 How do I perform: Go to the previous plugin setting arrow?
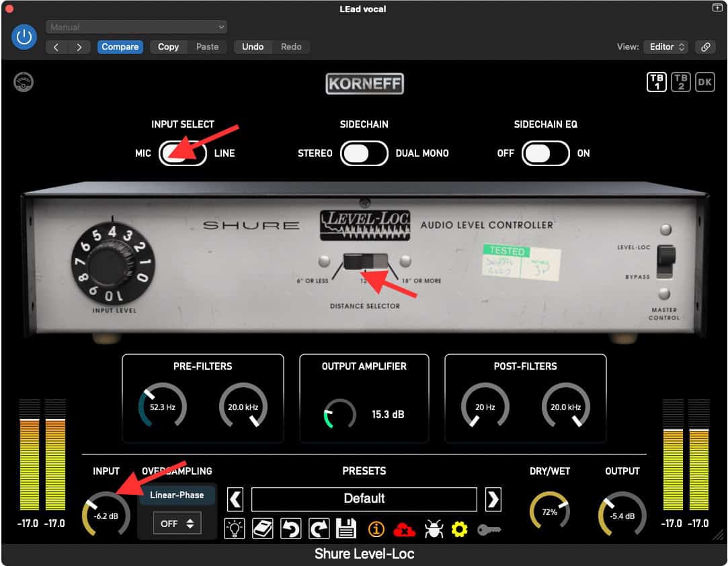coord(56,47)
